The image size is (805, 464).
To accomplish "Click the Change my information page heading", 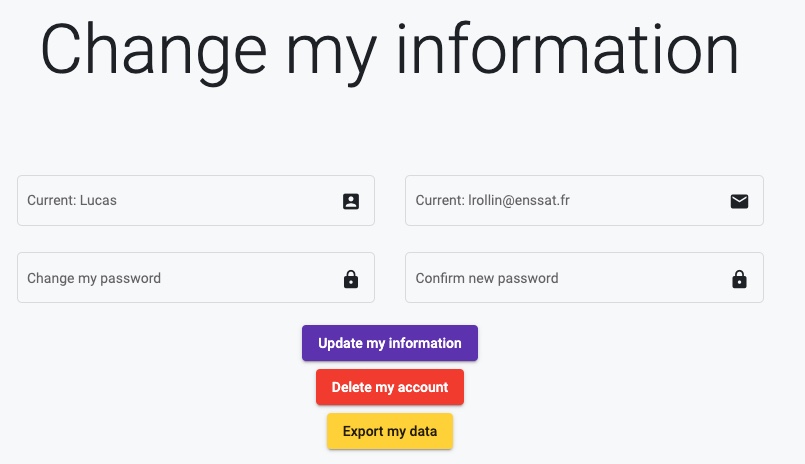I will (390, 48).
